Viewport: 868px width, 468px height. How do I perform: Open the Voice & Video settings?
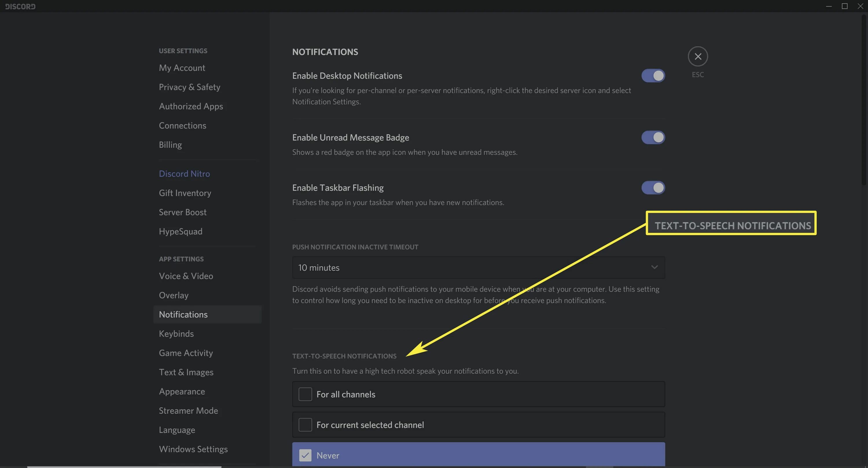coord(186,276)
